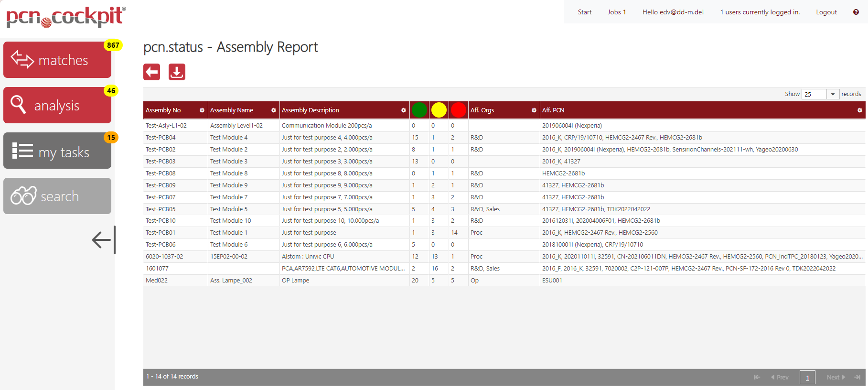Sort by Aff. PCN column header

553,110
